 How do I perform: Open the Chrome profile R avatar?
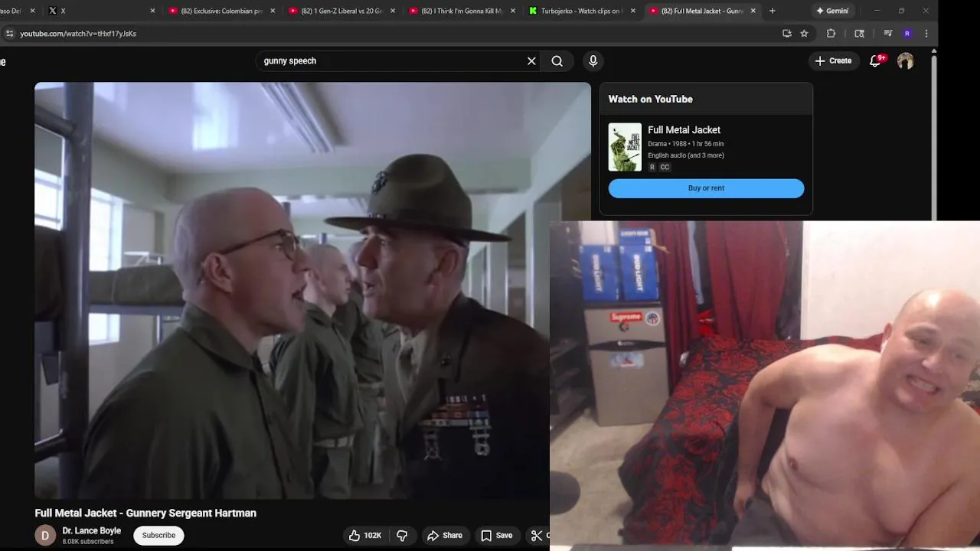(907, 34)
